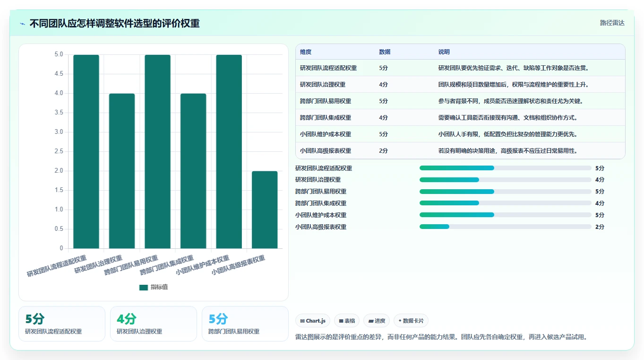Open the 5分 研发团队流程适配权重 data card
This screenshot has width=644, height=360.
pos(62,324)
